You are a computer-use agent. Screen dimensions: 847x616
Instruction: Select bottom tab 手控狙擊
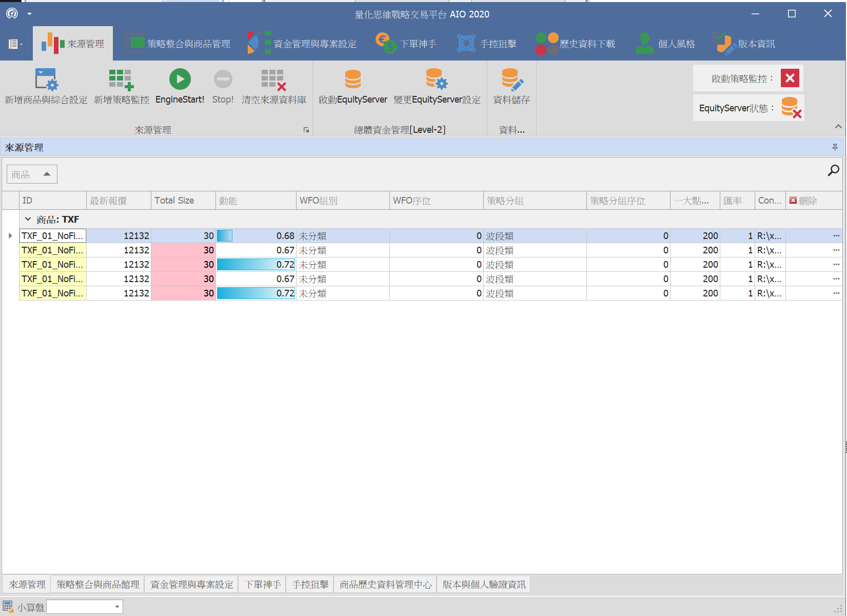tap(310, 585)
